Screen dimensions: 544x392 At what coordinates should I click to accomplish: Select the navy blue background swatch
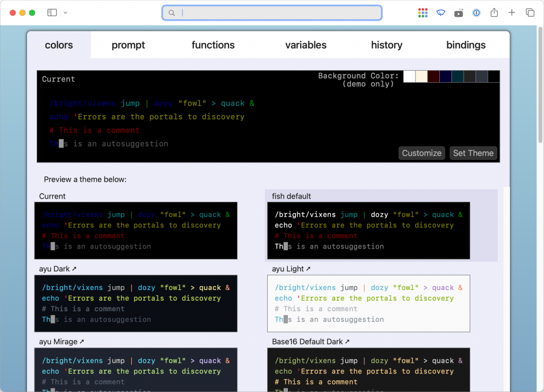pyautogui.click(x=446, y=76)
